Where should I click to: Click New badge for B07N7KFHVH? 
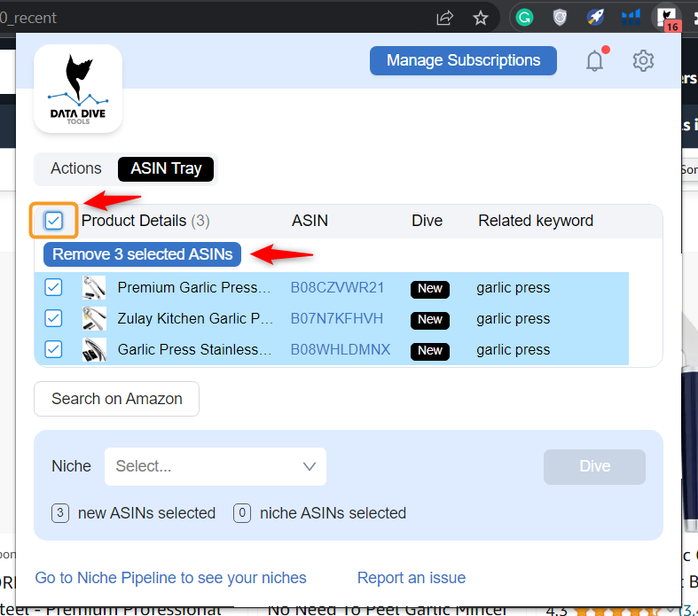[430, 320]
